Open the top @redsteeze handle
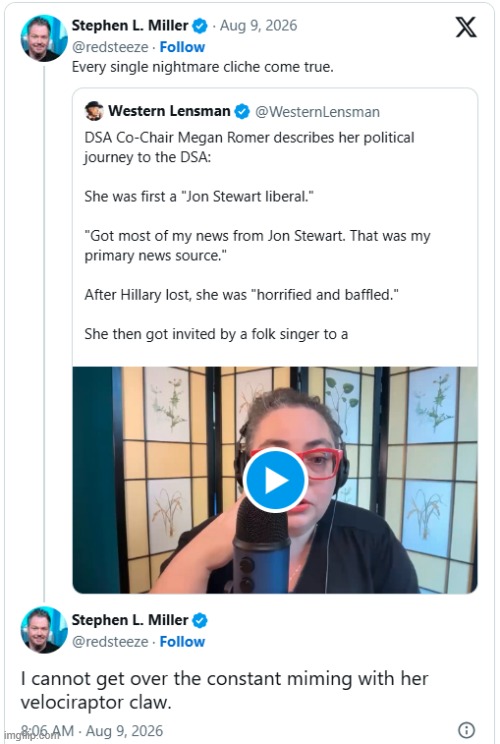Viewport: 500px width, 744px height. pyautogui.click(x=110, y=47)
